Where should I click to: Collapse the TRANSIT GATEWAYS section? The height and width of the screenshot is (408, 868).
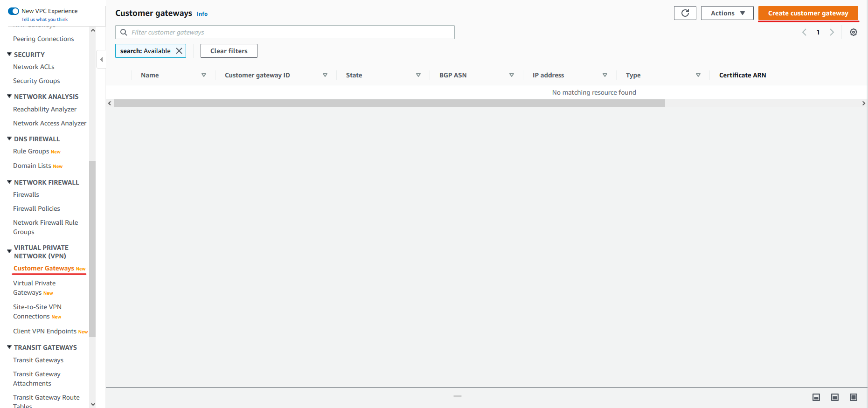point(9,347)
